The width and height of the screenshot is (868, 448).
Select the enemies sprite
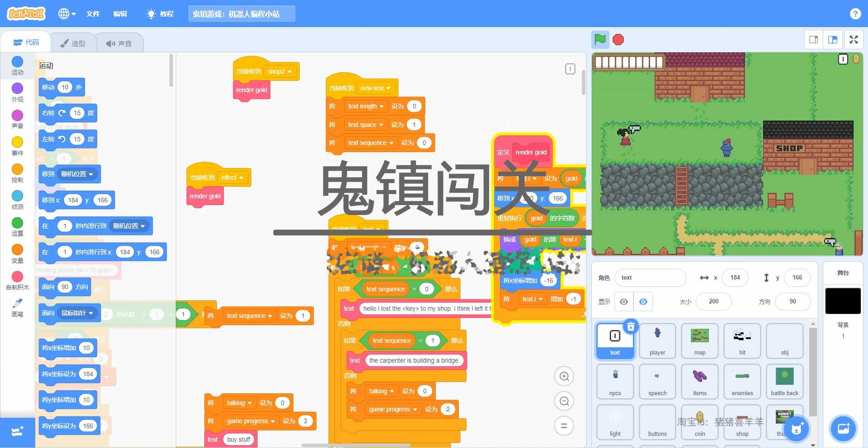tap(742, 382)
